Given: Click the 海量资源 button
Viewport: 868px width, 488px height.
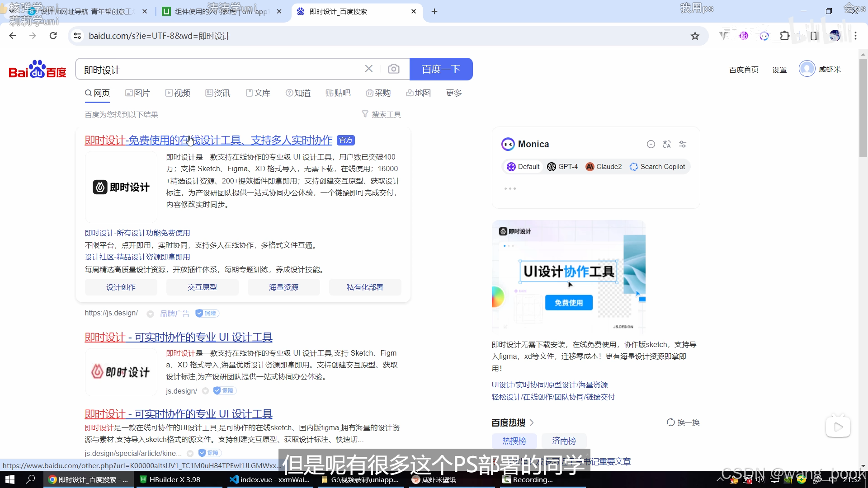Looking at the screenshot, I should (x=283, y=287).
